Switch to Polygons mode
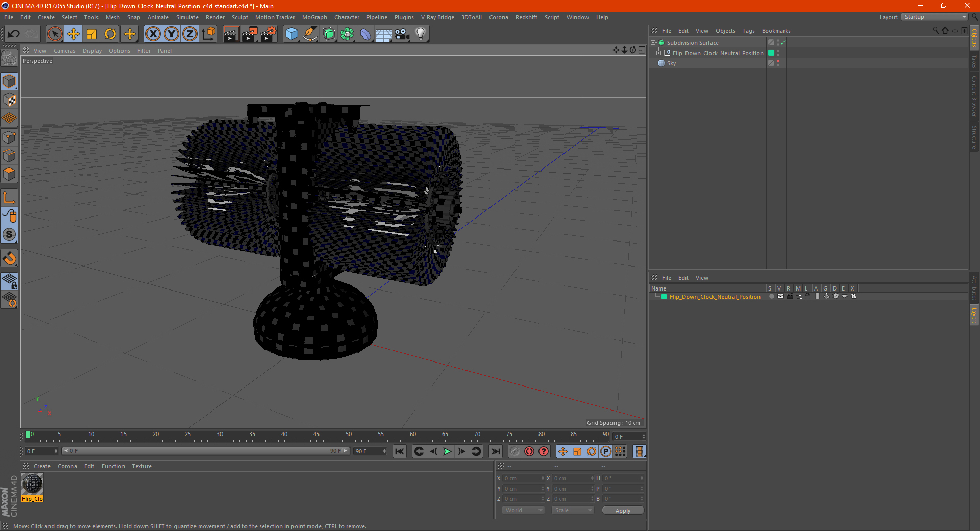The image size is (980, 531). tap(9, 174)
